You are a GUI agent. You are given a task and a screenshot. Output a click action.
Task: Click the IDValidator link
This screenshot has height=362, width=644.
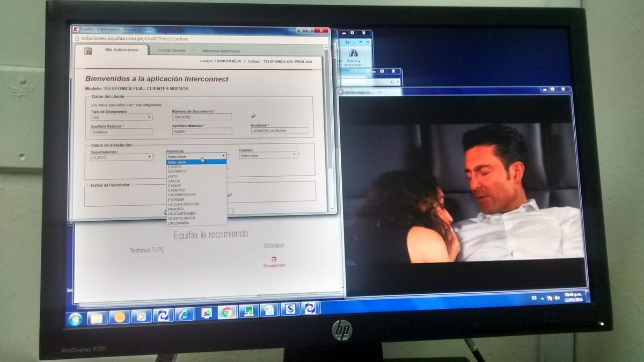click(x=274, y=245)
